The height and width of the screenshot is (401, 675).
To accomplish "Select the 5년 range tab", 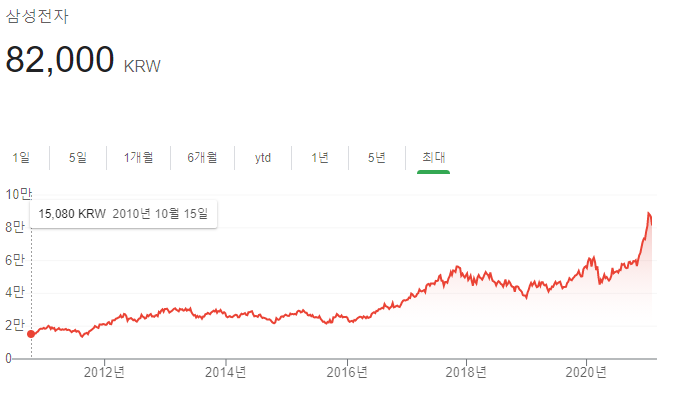I will [377, 157].
